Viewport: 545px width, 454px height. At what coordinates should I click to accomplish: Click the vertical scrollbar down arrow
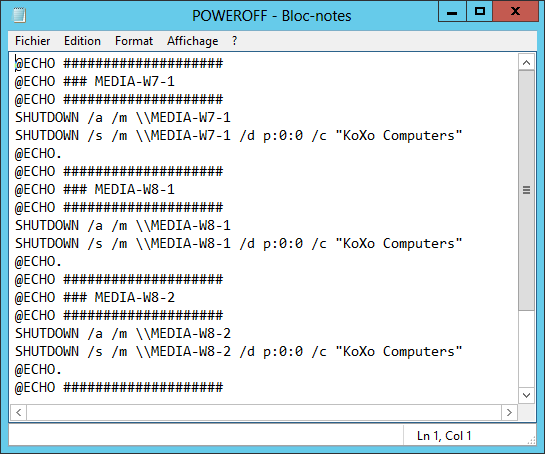[x=526, y=395]
